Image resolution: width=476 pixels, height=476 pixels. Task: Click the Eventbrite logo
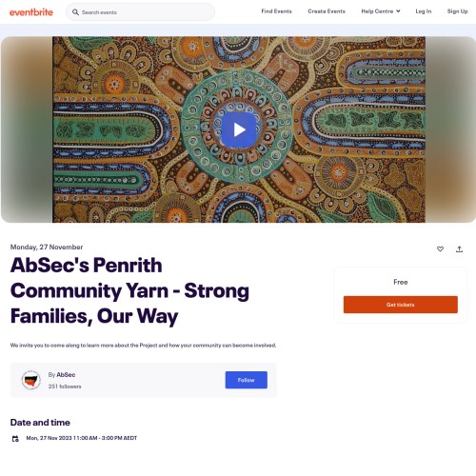[31, 12]
